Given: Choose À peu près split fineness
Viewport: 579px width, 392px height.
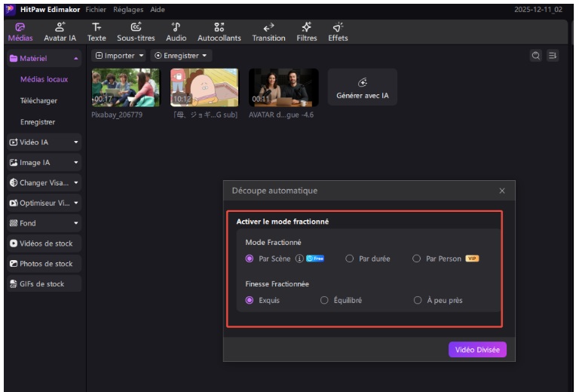Looking at the screenshot, I should tap(418, 300).
